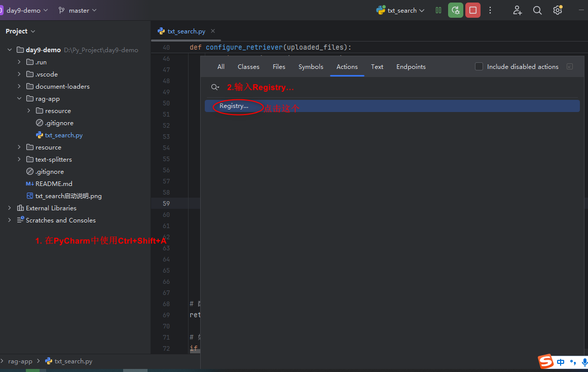Switch to the Endpoints search tab
Screen dimensions: 588x372
[411, 67]
